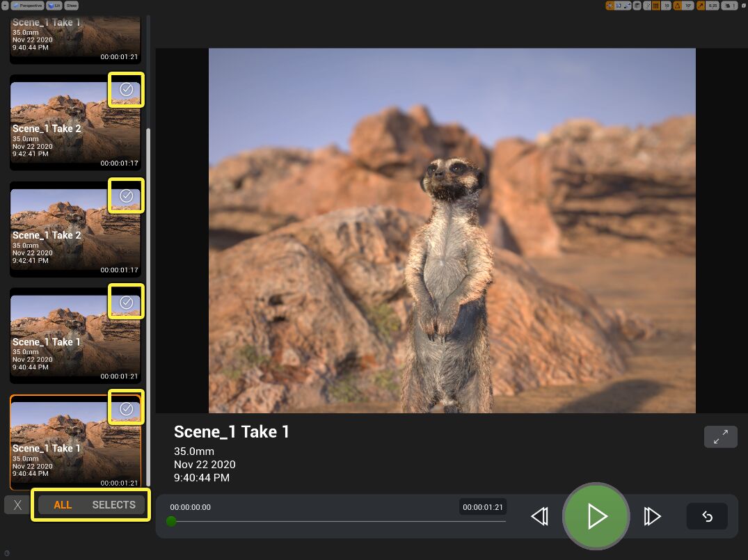748x560 pixels.
Task: Open the Lit view mode dropdown
Action: click(54, 6)
